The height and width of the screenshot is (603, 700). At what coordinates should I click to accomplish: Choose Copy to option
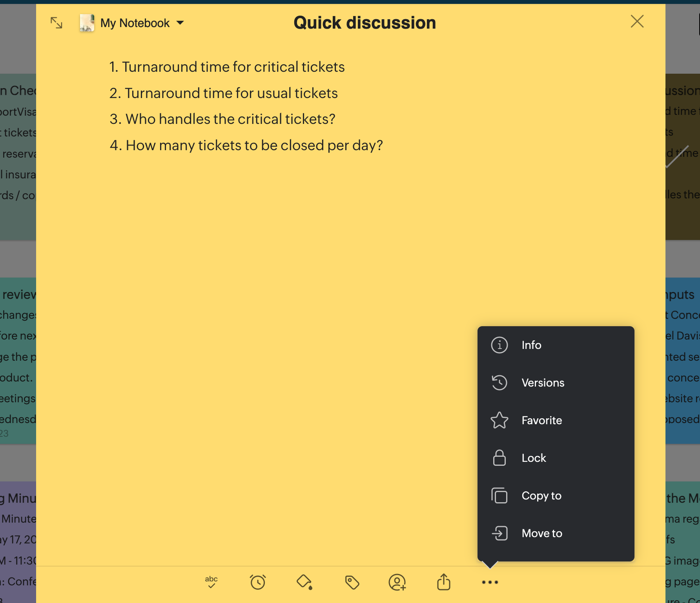[556, 496]
